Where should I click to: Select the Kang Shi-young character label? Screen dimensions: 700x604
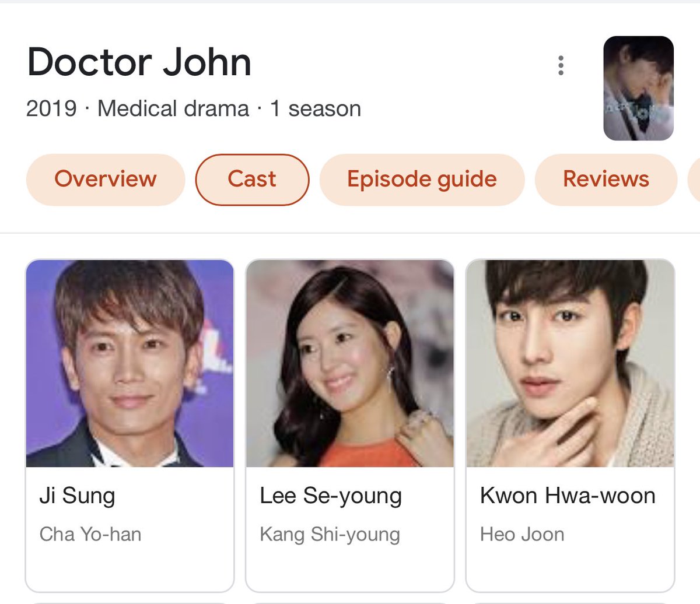(x=330, y=535)
